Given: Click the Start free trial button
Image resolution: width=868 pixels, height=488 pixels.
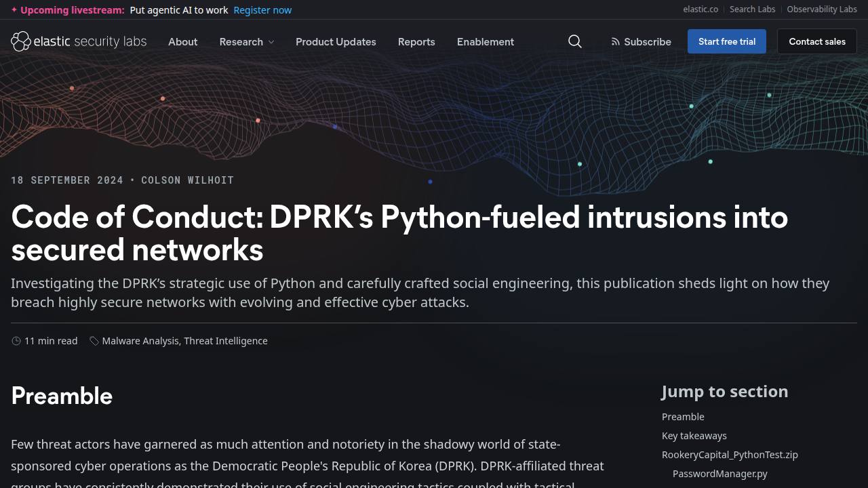Looking at the screenshot, I should pos(727,41).
